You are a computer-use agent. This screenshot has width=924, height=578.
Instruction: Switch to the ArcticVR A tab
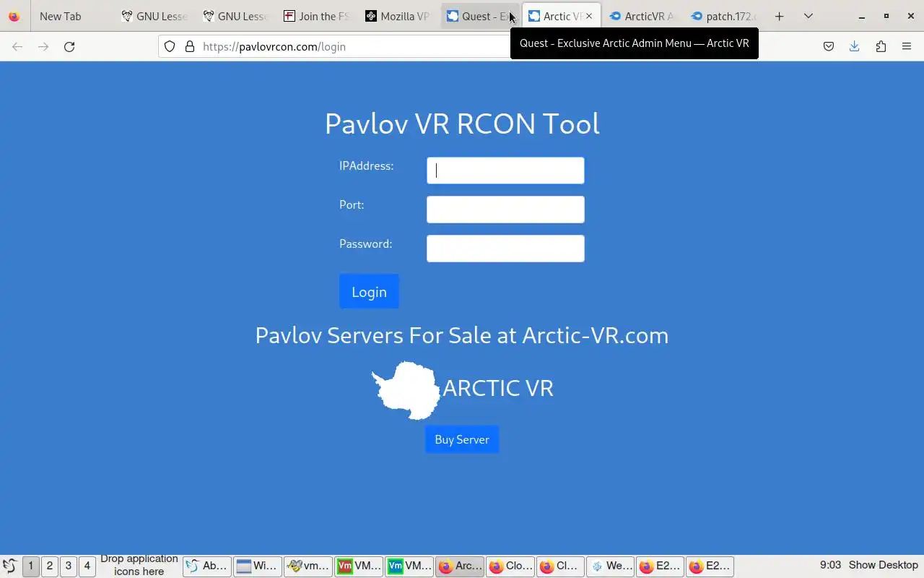(642, 16)
